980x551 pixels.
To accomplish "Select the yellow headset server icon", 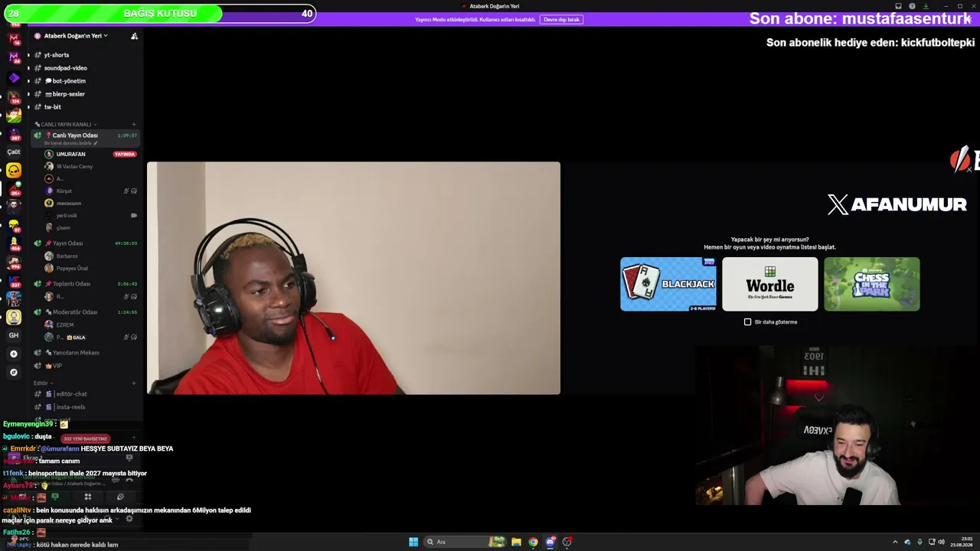I will [13, 171].
